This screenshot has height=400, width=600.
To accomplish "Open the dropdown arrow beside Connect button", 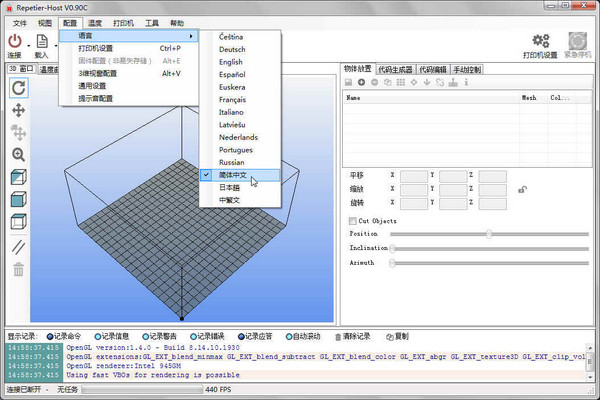I will click(x=27, y=42).
